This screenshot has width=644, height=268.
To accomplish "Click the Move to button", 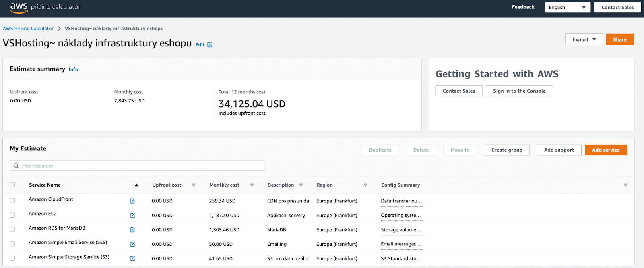I will (460, 150).
